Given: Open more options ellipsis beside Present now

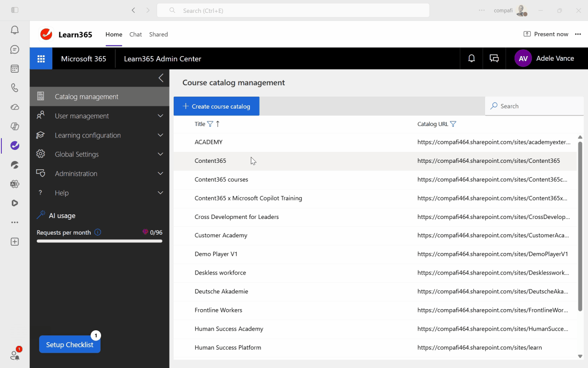Looking at the screenshot, I should pyautogui.click(x=578, y=34).
